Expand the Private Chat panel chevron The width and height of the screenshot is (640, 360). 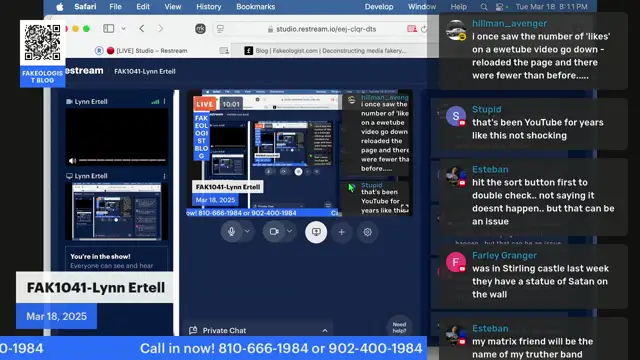click(325, 331)
